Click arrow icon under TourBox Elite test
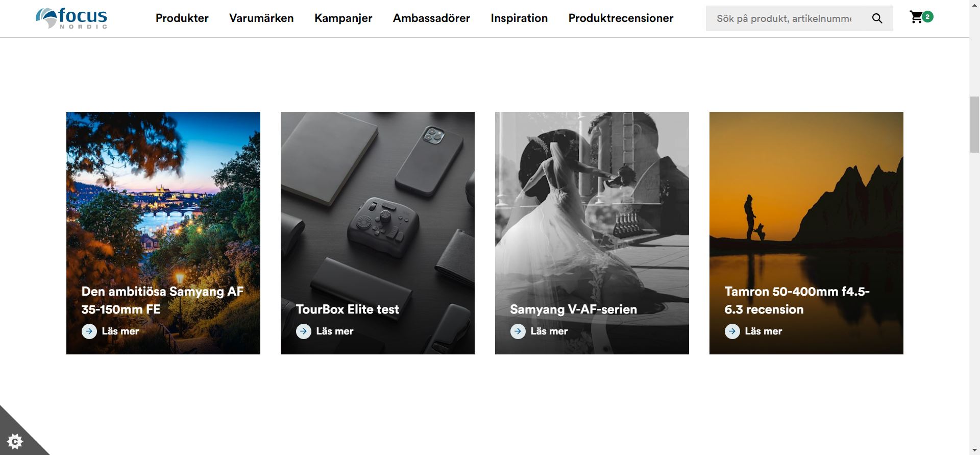Image resolution: width=980 pixels, height=455 pixels. [304, 331]
